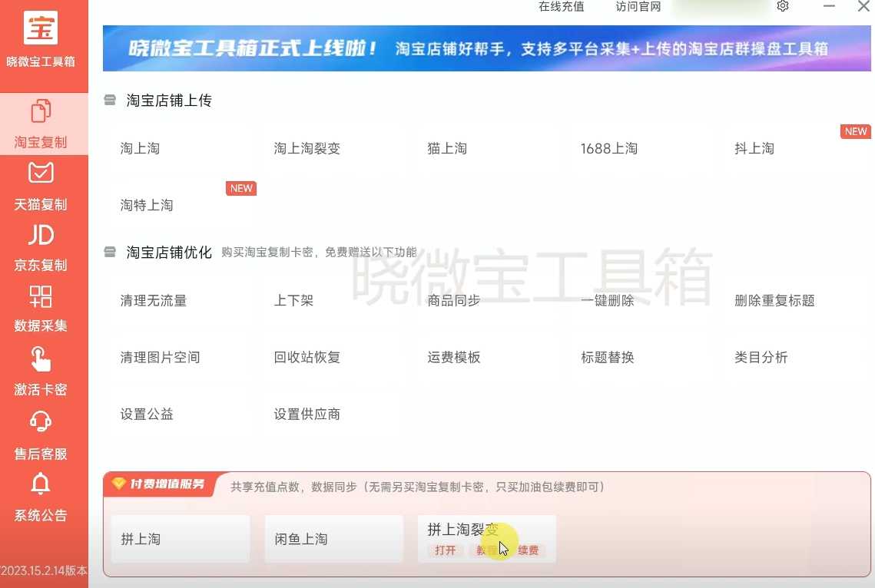This screenshot has width=875, height=588.
Task: Click the 晓微宝工具箱 logo icon
Action: tap(41, 28)
